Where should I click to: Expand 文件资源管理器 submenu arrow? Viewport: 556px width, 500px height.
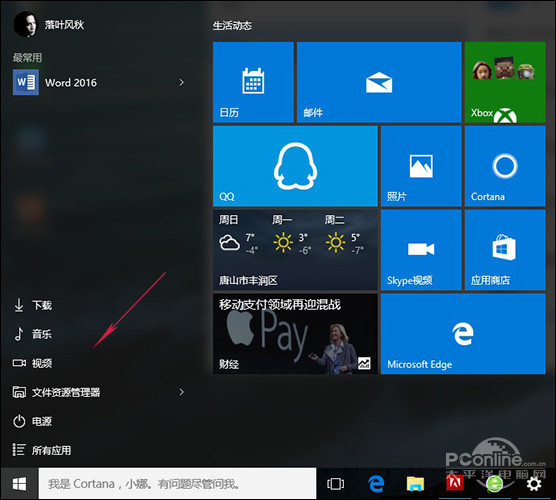click(x=182, y=392)
